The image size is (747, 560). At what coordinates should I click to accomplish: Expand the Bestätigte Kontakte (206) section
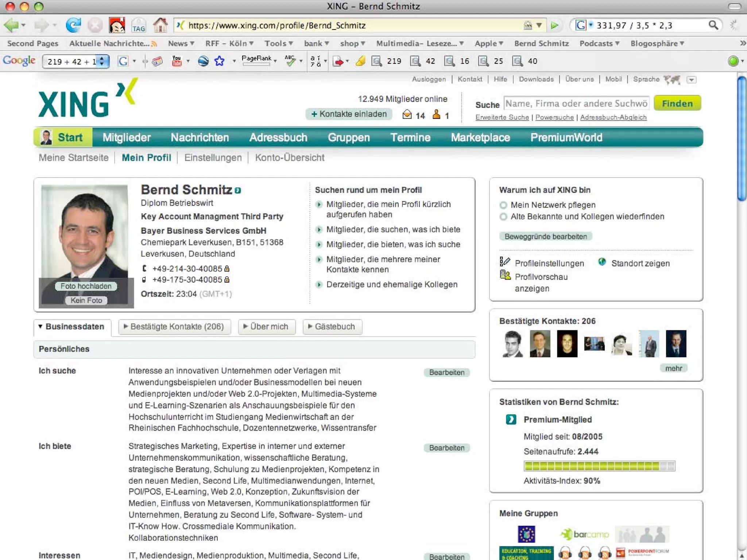tap(174, 327)
